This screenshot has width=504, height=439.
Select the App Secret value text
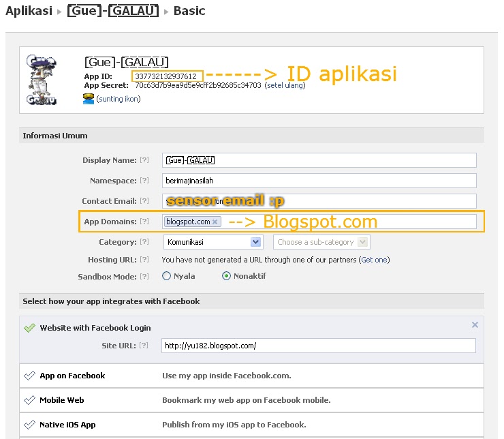(x=198, y=85)
